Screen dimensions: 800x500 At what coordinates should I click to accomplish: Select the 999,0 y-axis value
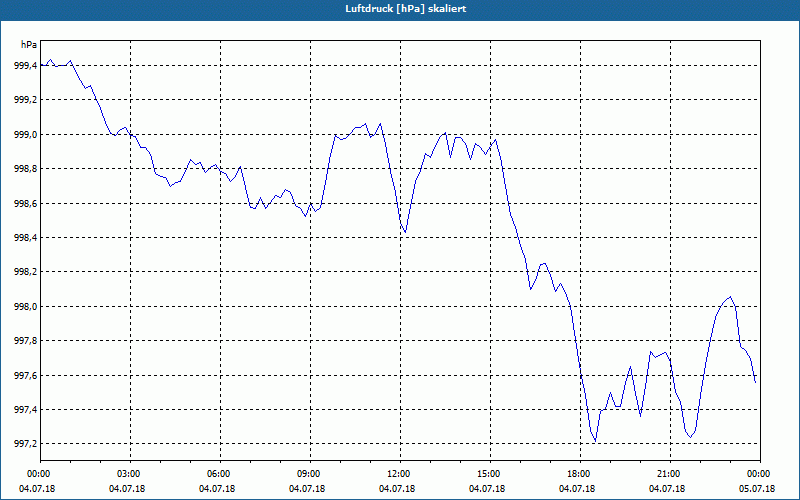click(x=25, y=135)
